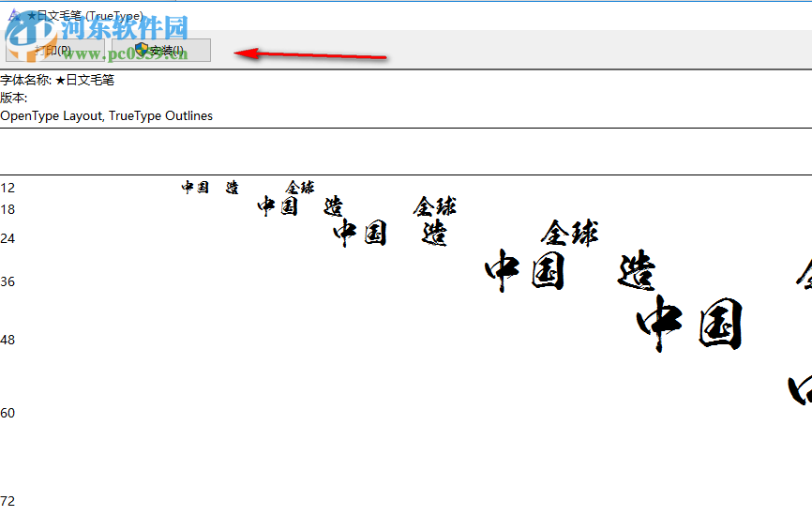The width and height of the screenshot is (812, 516).
Task: Click the size label 72
Action: pyautogui.click(x=8, y=501)
